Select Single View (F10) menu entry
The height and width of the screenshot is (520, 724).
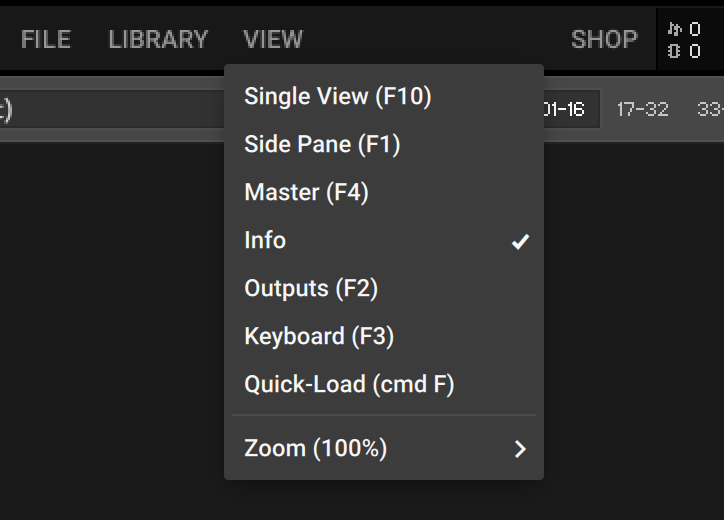click(x=338, y=97)
